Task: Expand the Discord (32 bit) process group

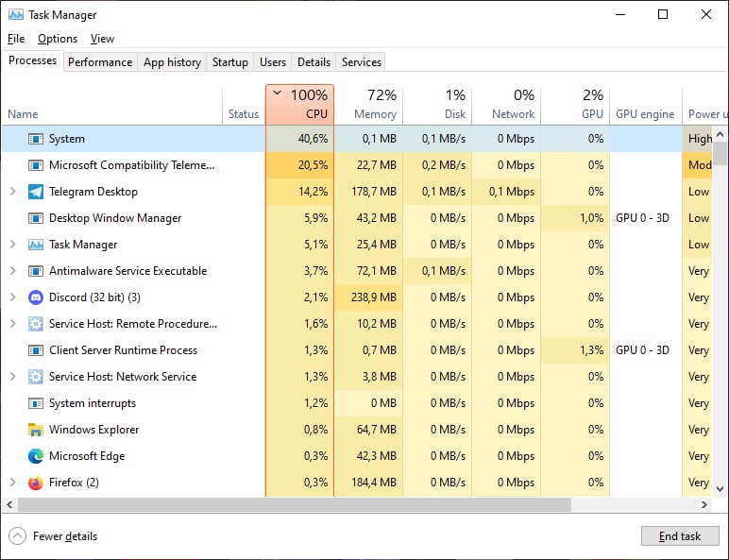Action: pos(13,297)
